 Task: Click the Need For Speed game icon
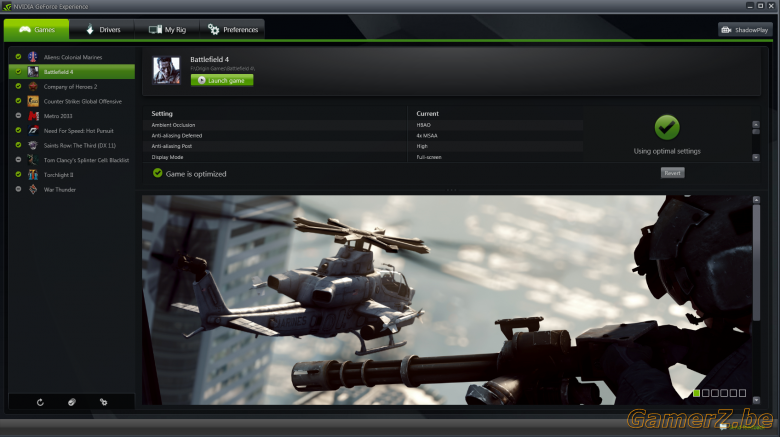tap(33, 130)
